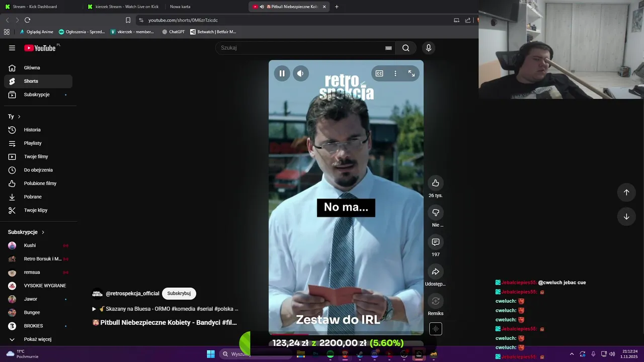Open the Kushi channel subscription
The height and width of the screenshot is (362, 644).
pyautogui.click(x=38, y=245)
